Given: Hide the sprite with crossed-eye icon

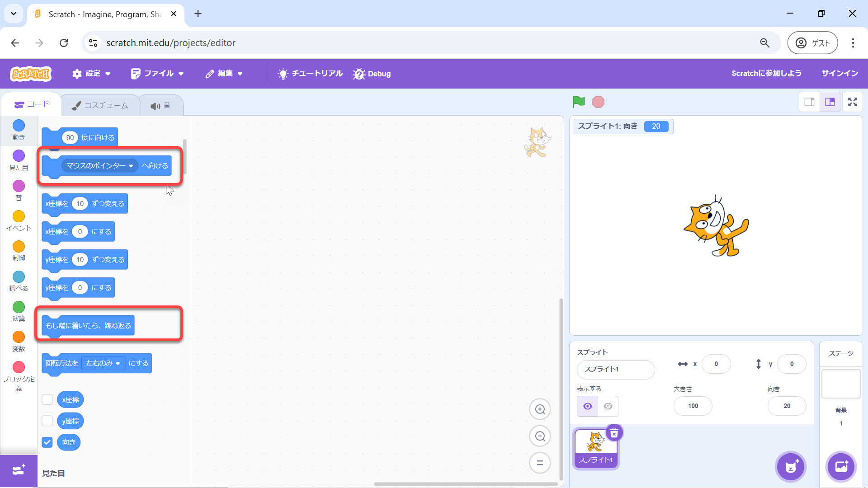Looking at the screenshot, I should tap(608, 406).
